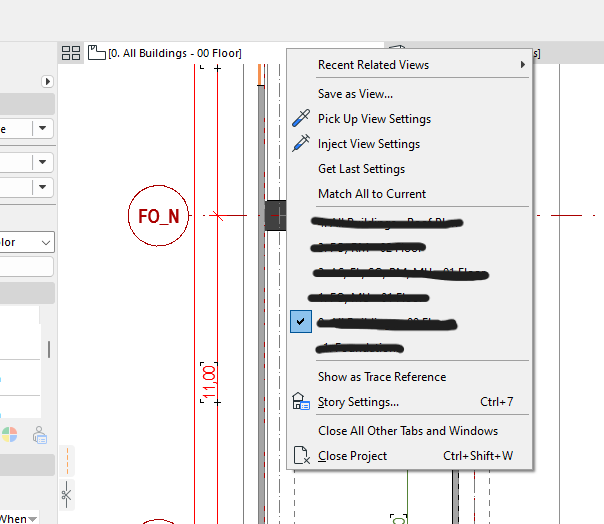This screenshot has width=604, height=524.
Task: Open the 'When' dropdown arrow
Action: coord(33,519)
